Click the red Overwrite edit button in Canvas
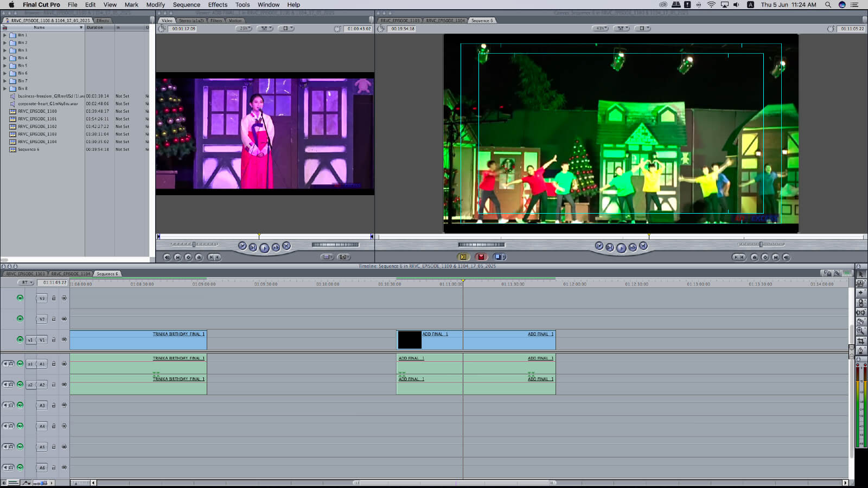 pos(481,257)
